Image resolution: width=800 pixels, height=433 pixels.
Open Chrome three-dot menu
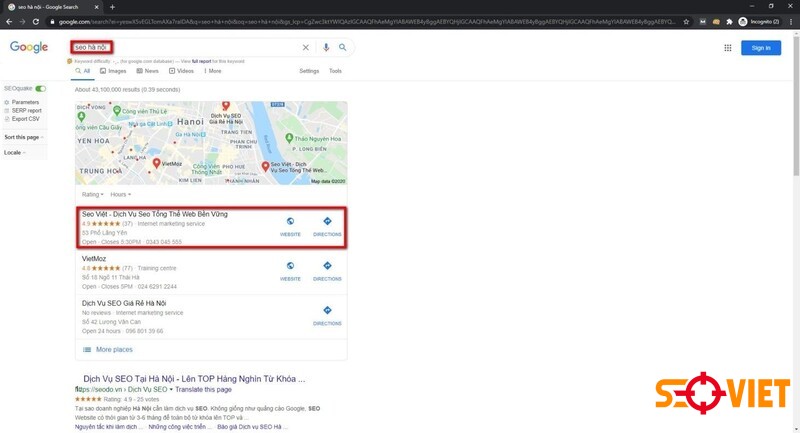tap(791, 21)
